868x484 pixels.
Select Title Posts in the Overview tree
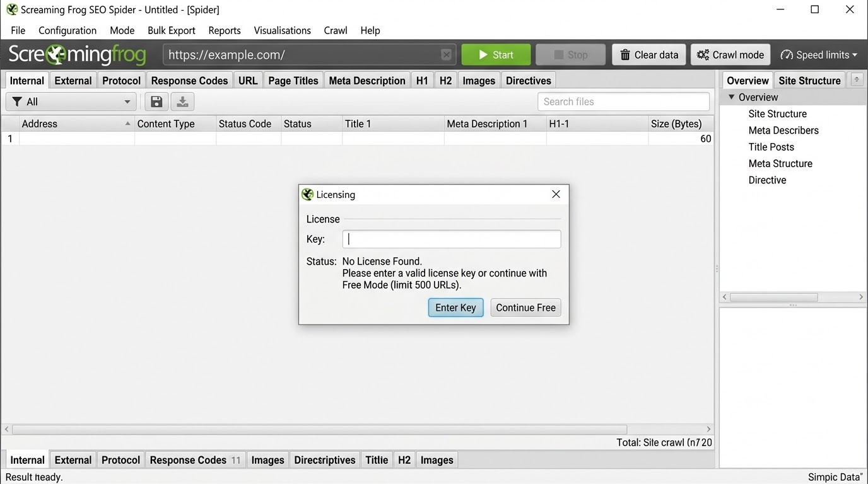771,147
